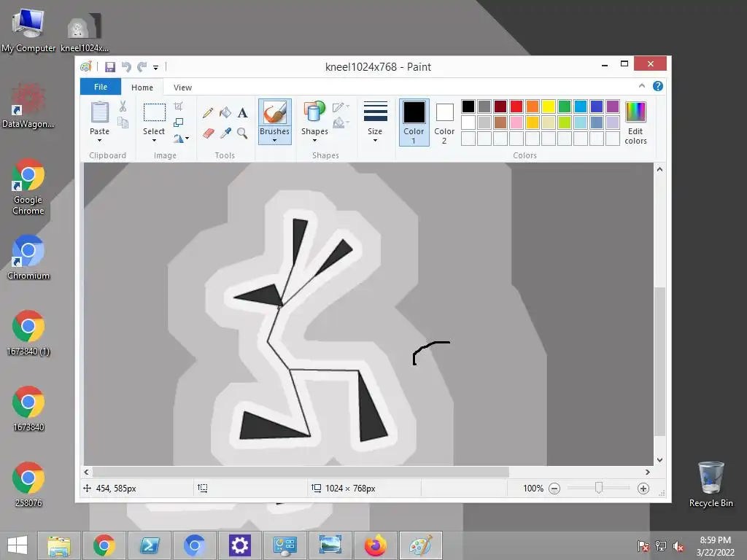Expand the Paste dropdown arrow
Screen dimensions: 747x560
tap(99, 141)
